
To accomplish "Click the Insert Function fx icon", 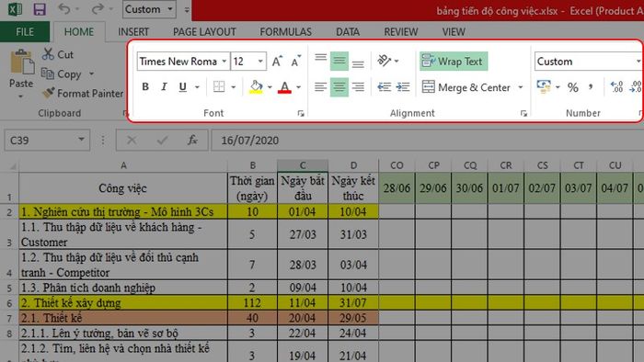I will [x=192, y=141].
